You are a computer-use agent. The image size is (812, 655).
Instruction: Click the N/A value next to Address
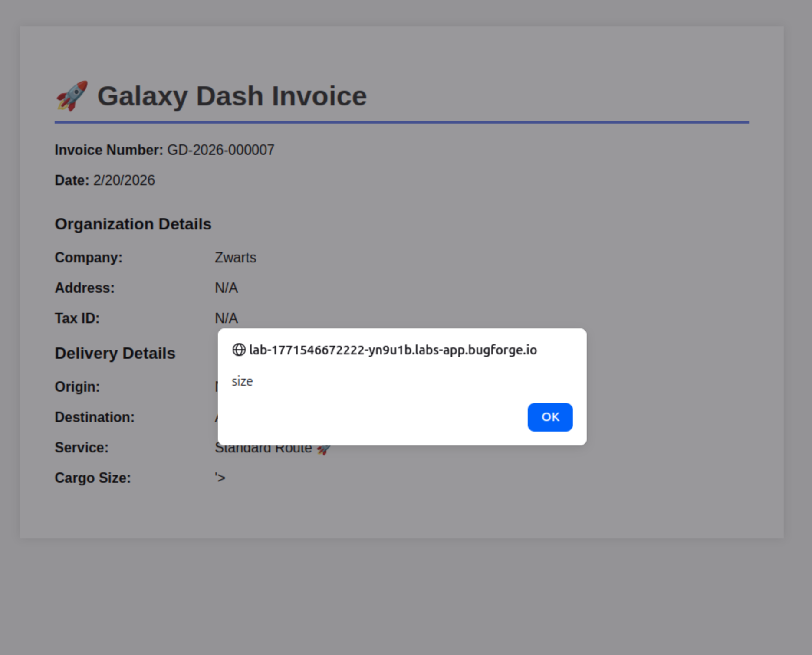click(226, 288)
